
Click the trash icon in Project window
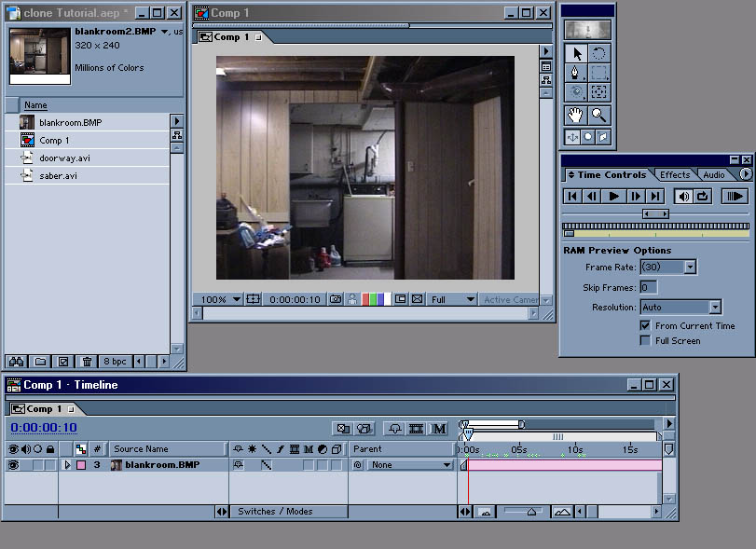[x=87, y=361]
